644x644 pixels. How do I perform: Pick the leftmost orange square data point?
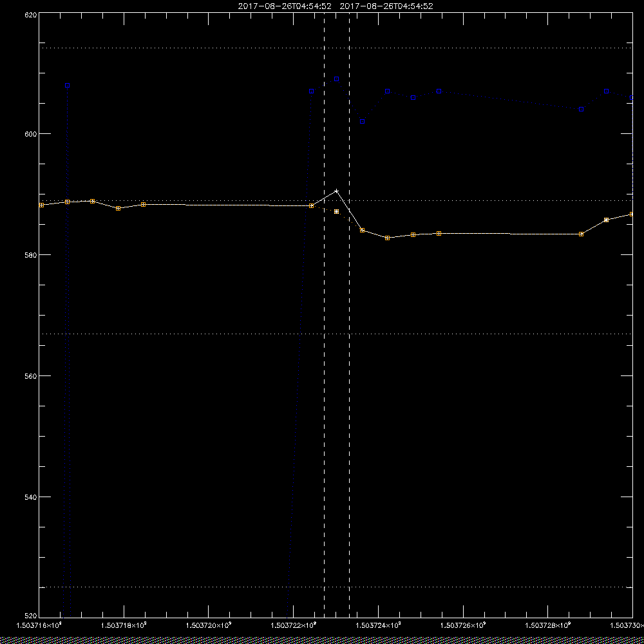tap(41, 205)
